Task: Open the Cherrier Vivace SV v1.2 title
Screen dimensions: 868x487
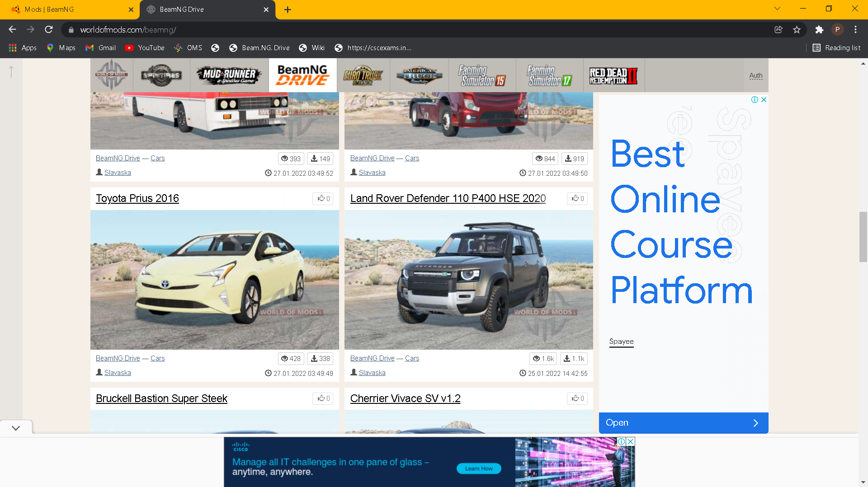Action: pyautogui.click(x=406, y=398)
